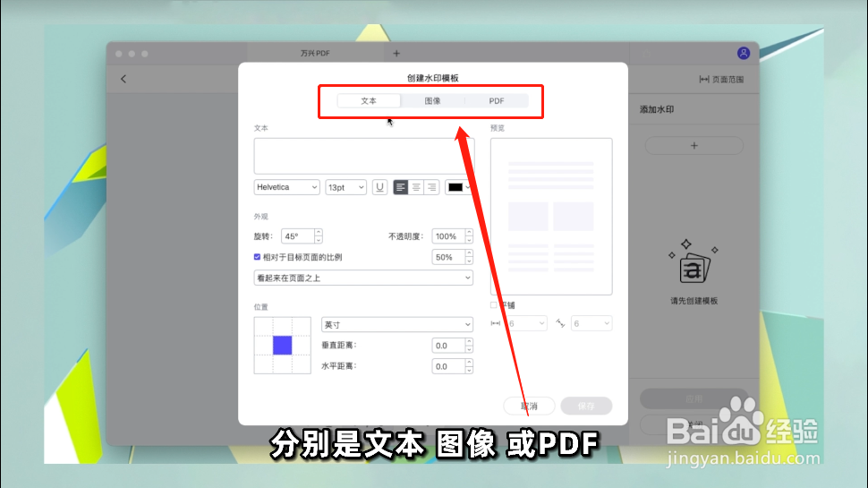Open the 13pt font size dropdown
Viewport: 868px width, 488px height.
coord(346,187)
